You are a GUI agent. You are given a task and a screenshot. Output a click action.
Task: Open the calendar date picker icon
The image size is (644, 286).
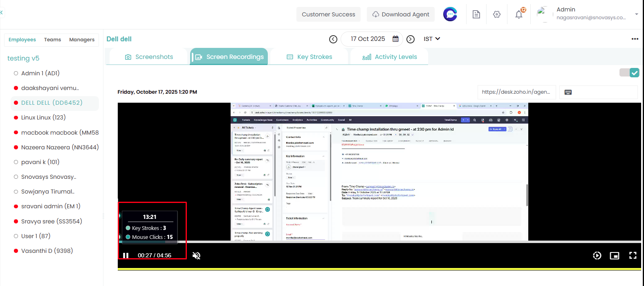click(395, 39)
